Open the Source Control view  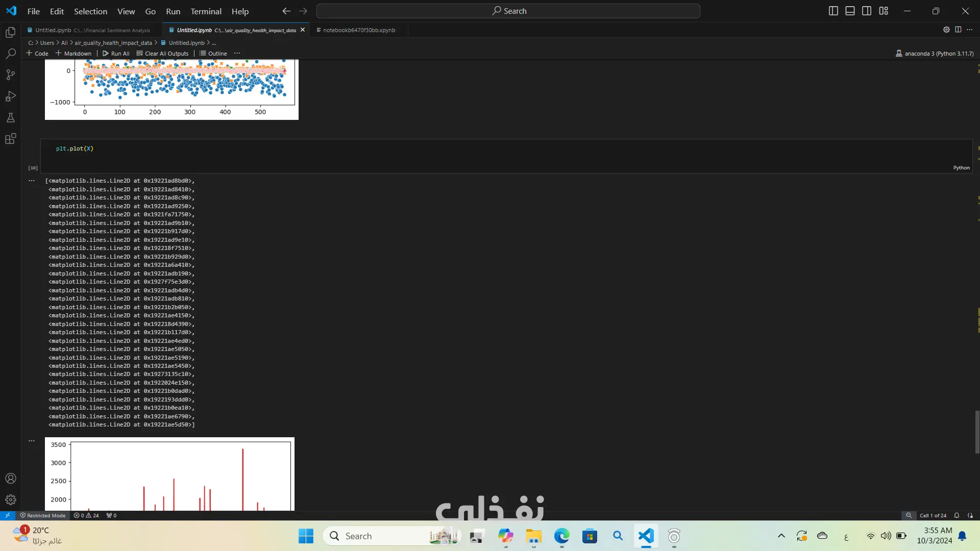pyautogui.click(x=10, y=75)
